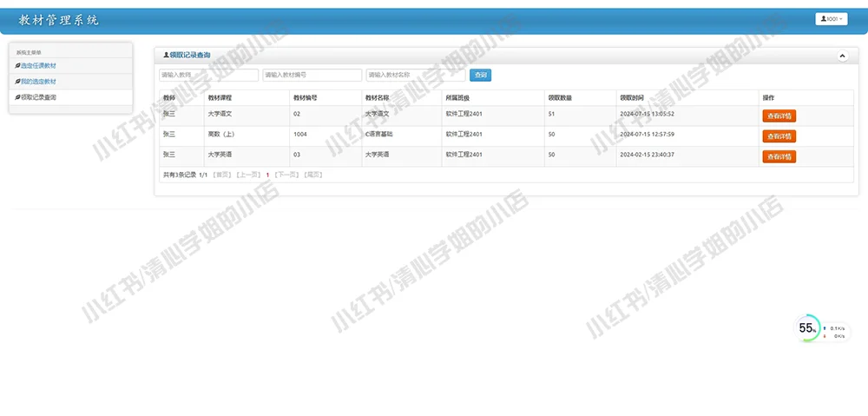Focus the 请输入教材编号 input field
This screenshot has width=868, height=416.
pyautogui.click(x=312, y=75)
